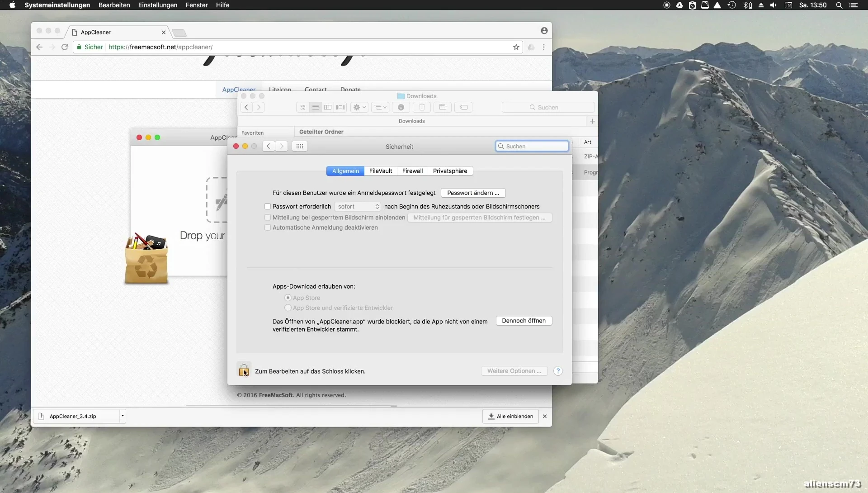
Task: Go back in Sicherheit preferences window
Action: click(x=269, y=146)
